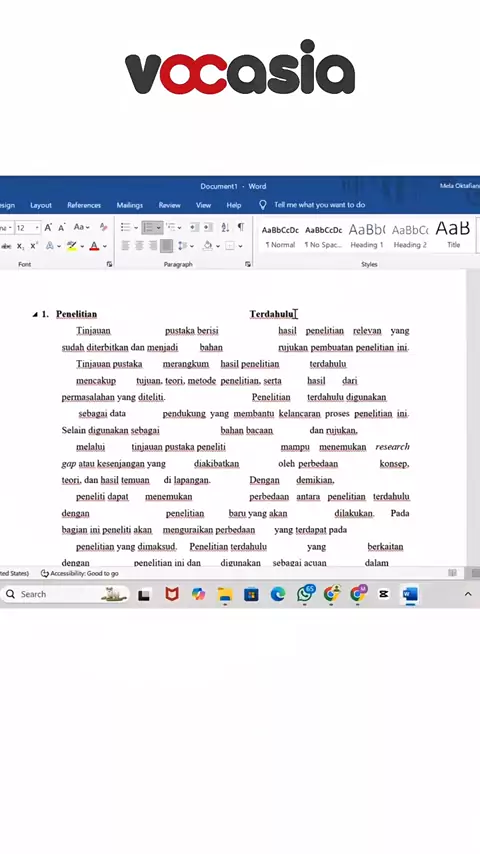Image resolution: width=480 pixels, height=854 pixels.
Task: Clear all formatting eraser icon
Action: click(104, 228)
